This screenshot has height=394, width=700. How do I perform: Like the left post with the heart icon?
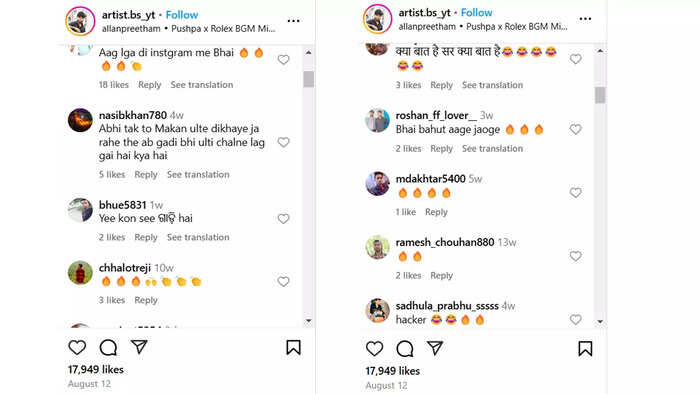(77, 348)
